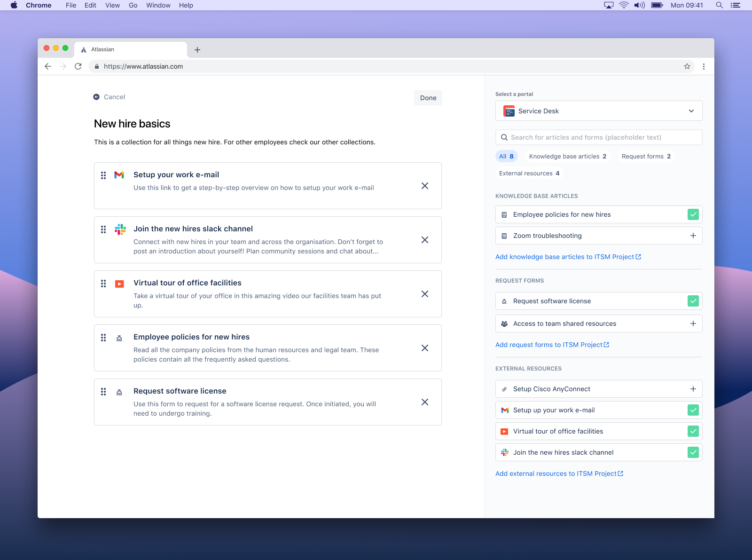The image size is (752, 560).
Task: Click the browser address bar
Action: [x=391, y=66]
